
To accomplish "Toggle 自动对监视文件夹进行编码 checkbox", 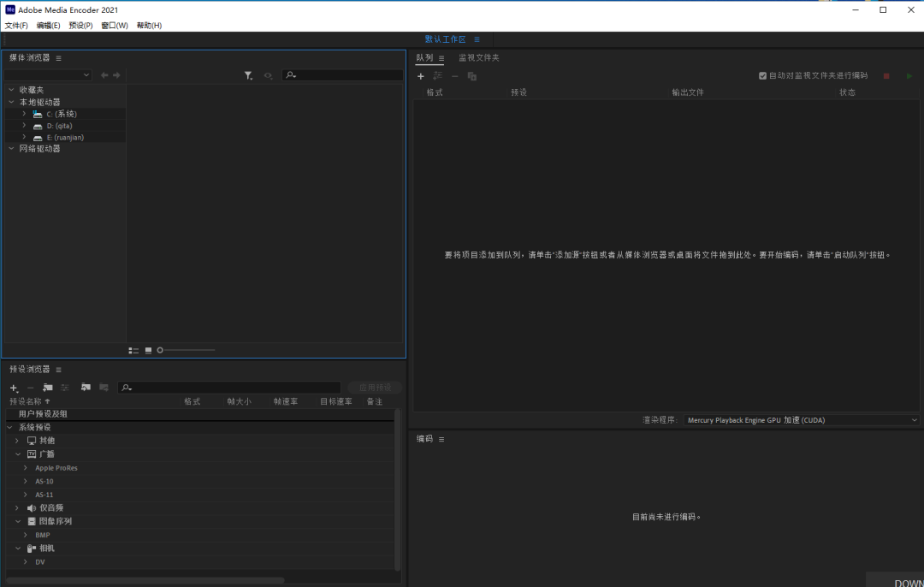I will [x=762, y=76].
